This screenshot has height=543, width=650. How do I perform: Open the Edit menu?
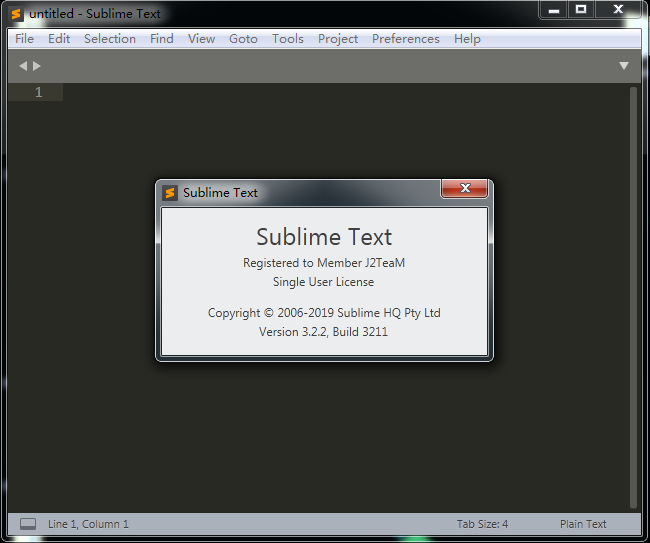tap(59, 39)
